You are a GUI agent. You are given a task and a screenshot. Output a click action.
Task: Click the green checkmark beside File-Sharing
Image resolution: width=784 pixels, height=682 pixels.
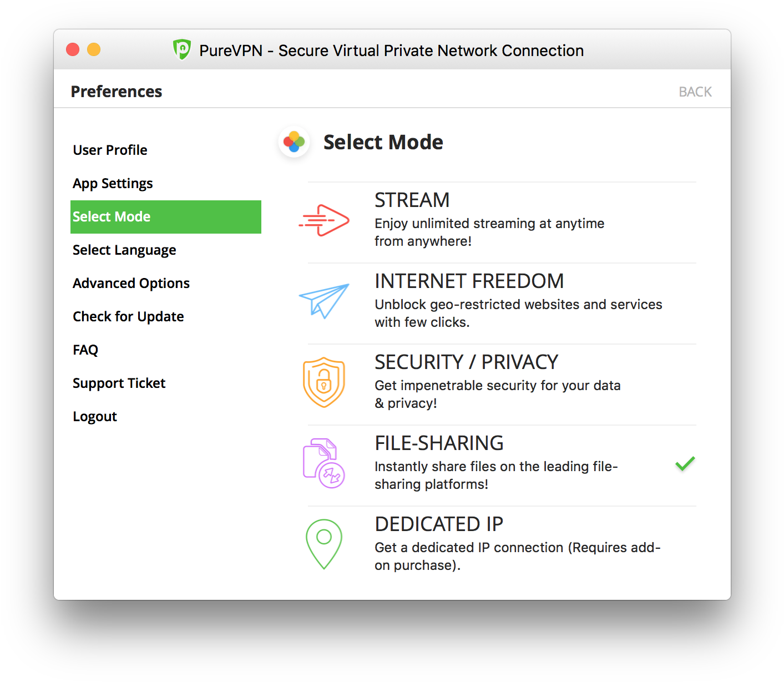pos(685,463)
